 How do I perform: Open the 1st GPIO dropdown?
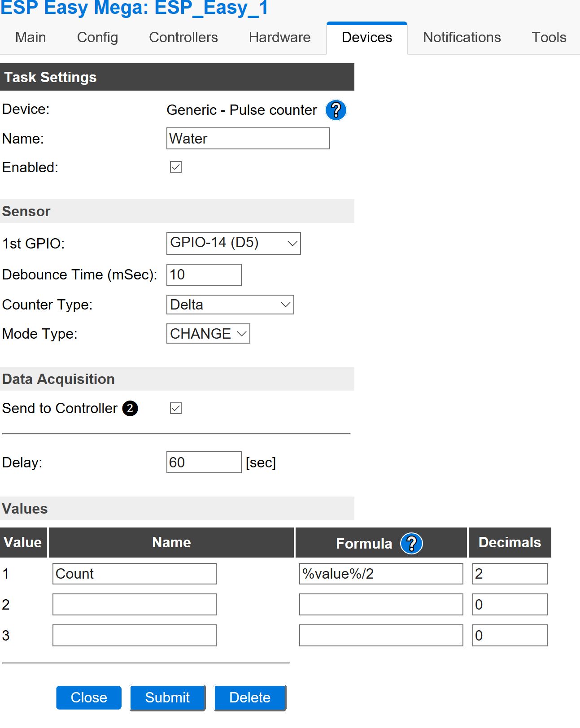pos(233,243)
